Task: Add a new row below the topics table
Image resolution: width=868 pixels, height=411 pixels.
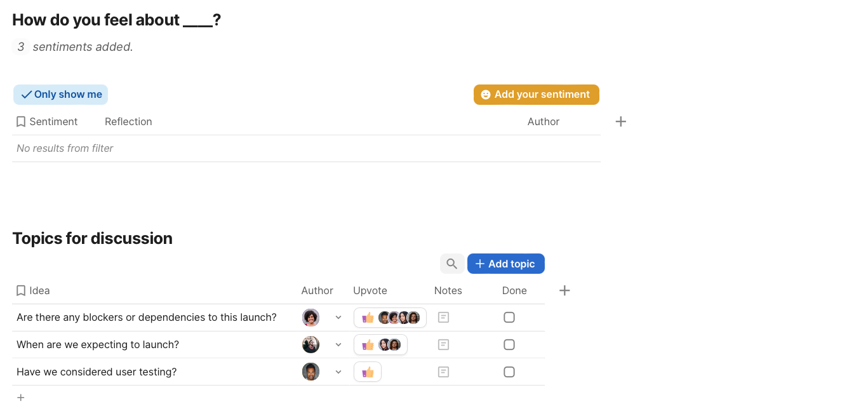Action: [21, 398]
